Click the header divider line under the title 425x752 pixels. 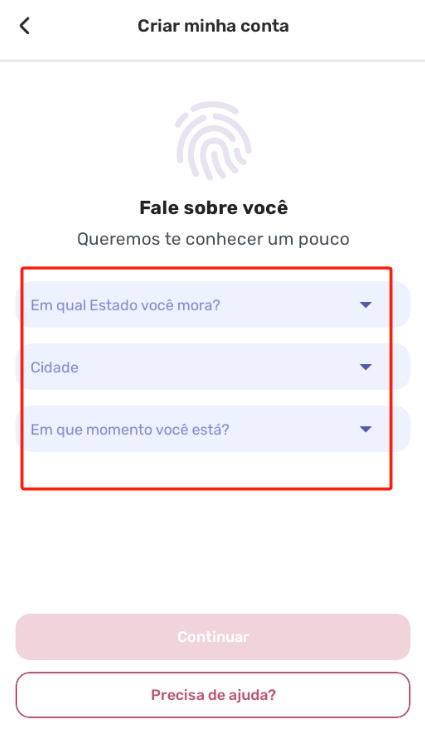[x=212, y=61]
